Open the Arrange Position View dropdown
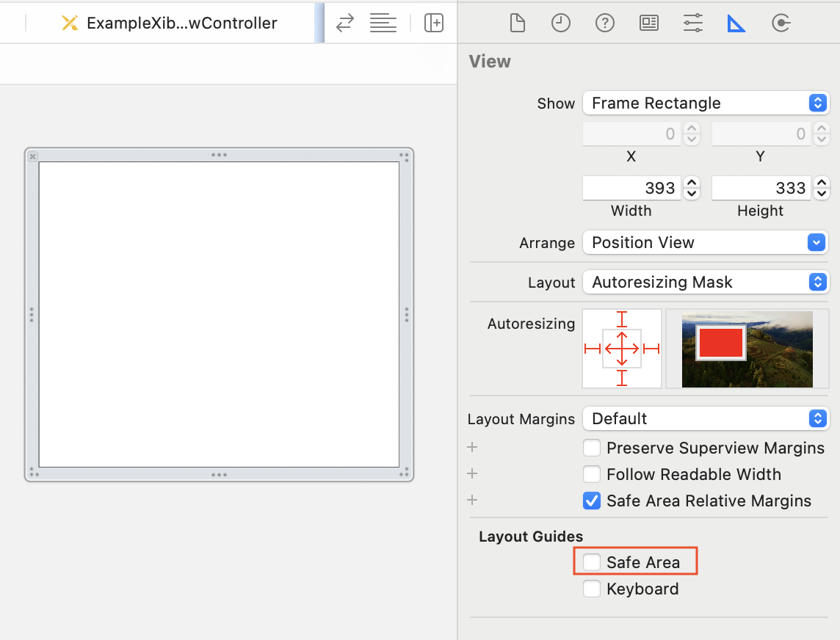The width and height of the screenshot is (840, 640). [x=705, y=242]
